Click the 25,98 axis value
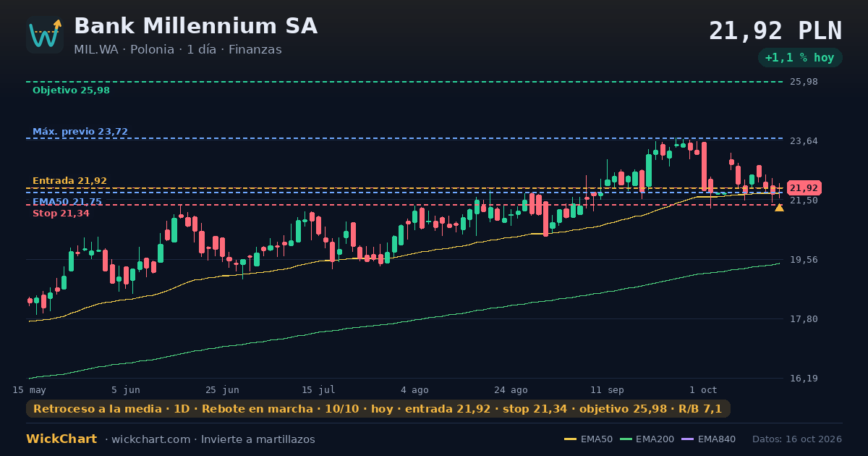This screenshot has height=456, width=868. tap(804, 82)
